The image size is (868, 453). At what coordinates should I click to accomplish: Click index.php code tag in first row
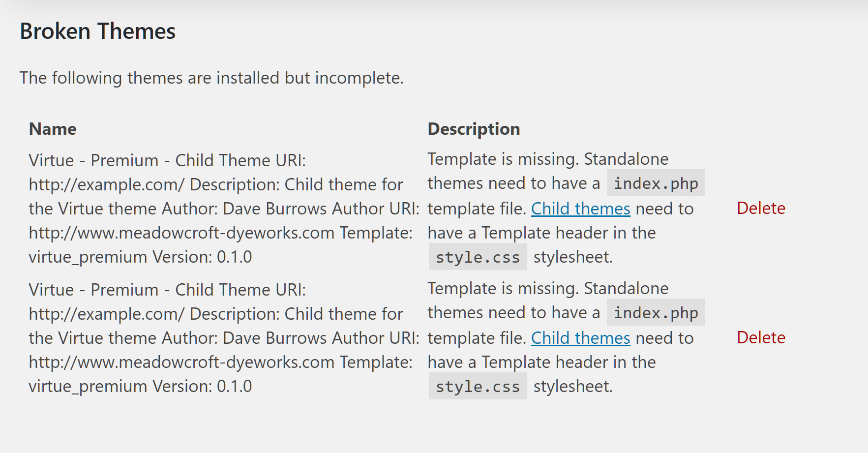pyautogui.click(x=656, y=183)
